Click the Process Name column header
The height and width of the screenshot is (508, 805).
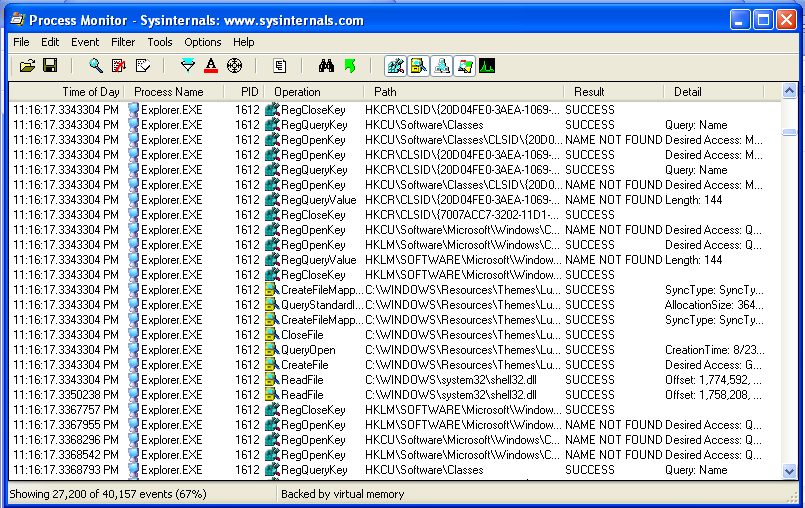(x=168, y=92)
